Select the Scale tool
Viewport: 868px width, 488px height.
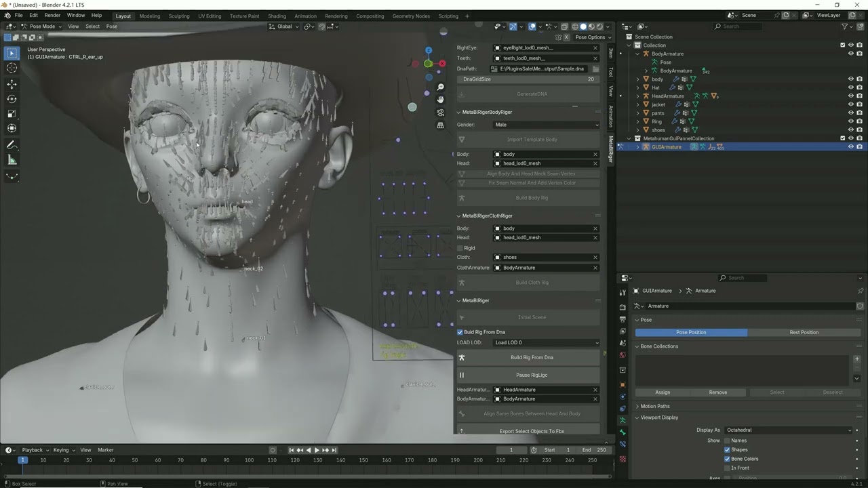pyautogui.click(x=12, y=114)
